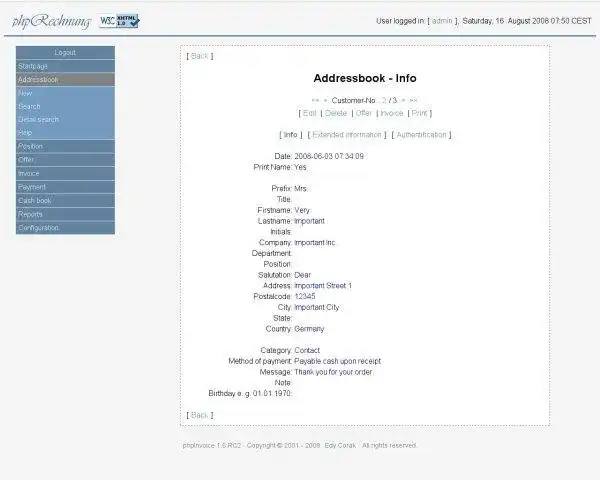Click the bottom Back link

pos(199,415)
